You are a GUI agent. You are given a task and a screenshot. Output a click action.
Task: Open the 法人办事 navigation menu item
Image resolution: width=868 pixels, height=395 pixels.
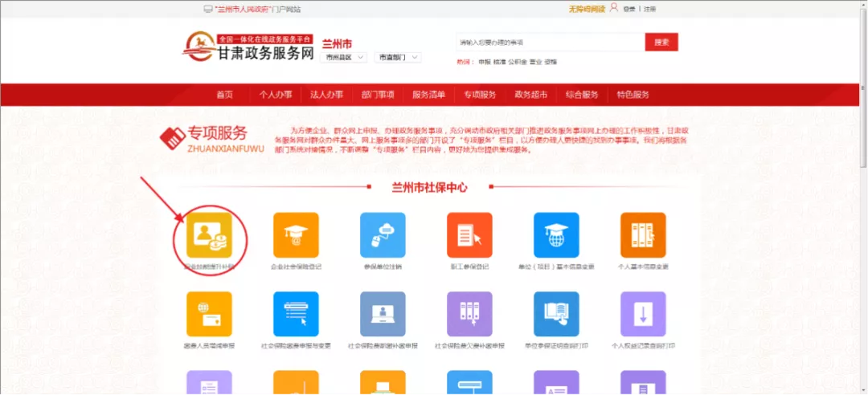pyautogui.click(x=326, y=95)
